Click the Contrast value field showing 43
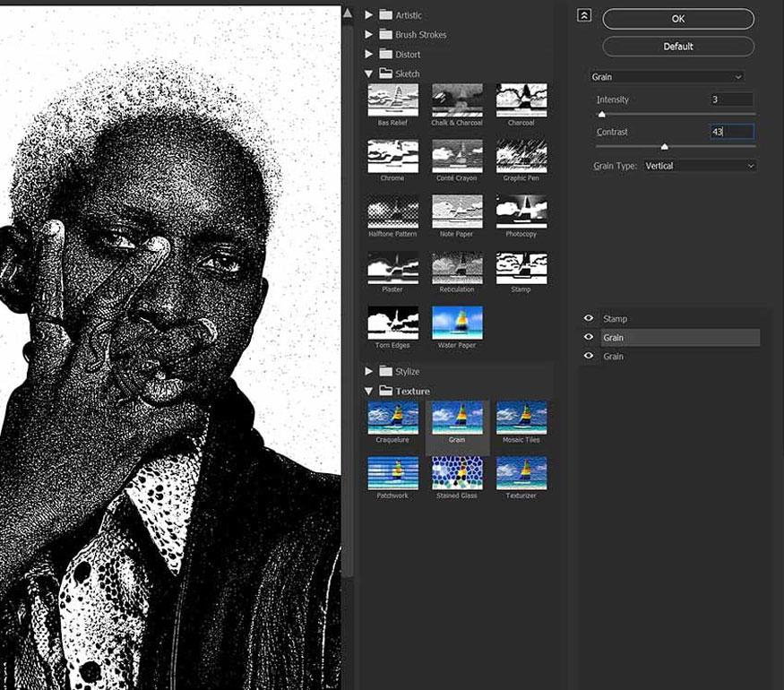Viewport: 784px width, 690px height. click(732, 132)
